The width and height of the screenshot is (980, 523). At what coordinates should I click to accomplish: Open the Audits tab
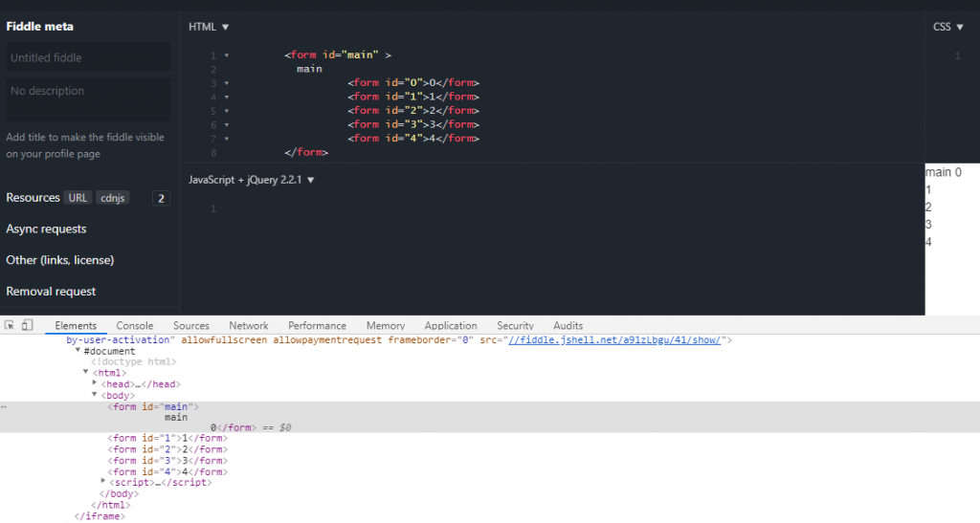coord(568,326)
